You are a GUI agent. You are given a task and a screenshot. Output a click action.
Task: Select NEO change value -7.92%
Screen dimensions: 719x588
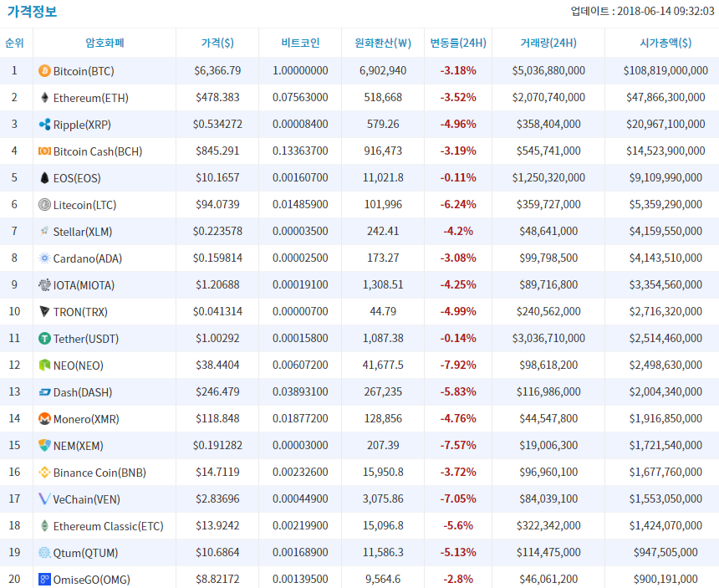point(458,365)
